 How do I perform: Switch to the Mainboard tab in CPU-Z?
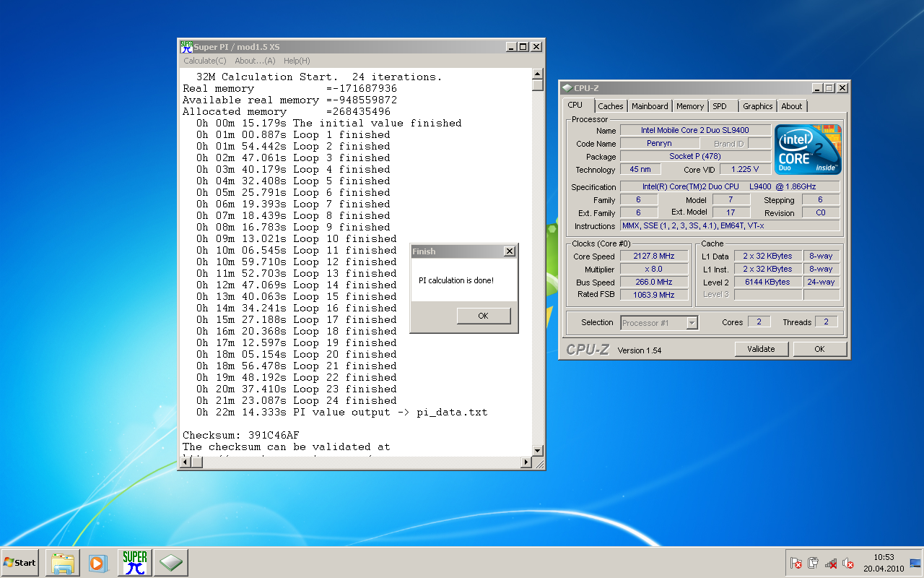[650, 106]
